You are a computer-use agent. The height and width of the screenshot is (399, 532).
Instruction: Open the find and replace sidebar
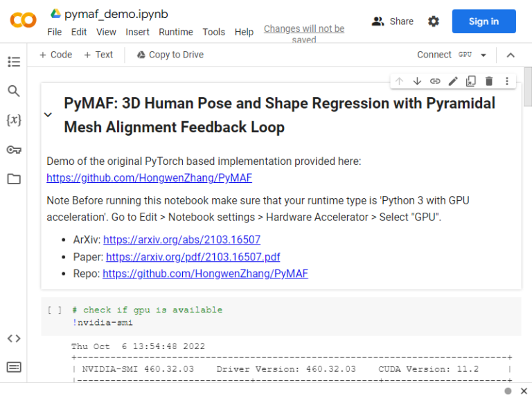pos(14,91)
